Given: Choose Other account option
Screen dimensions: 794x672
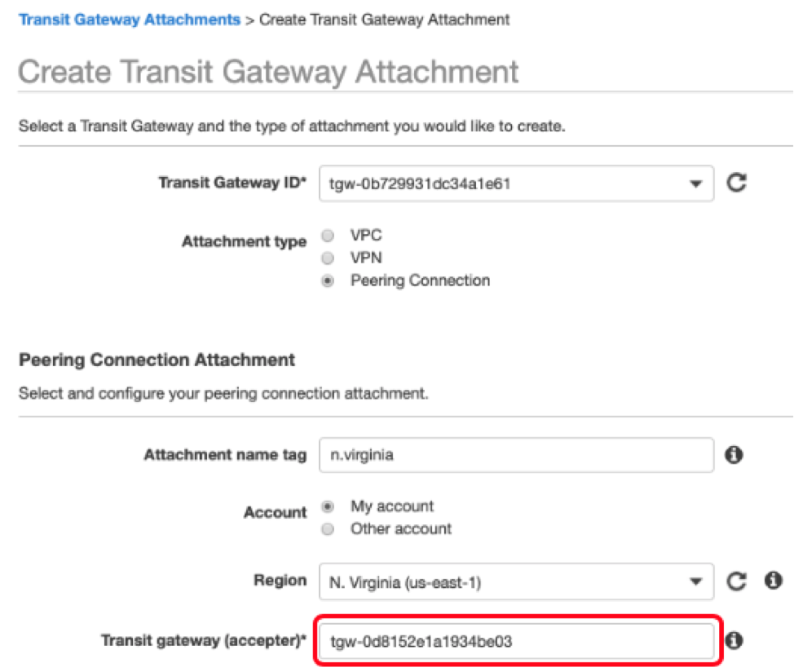Looking at the screenshot, I should pyautogui.click(x=329, y=529).
